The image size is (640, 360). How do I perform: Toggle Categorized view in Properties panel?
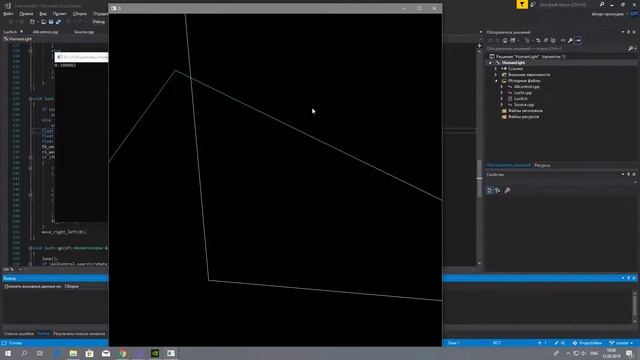click(490, 190)
